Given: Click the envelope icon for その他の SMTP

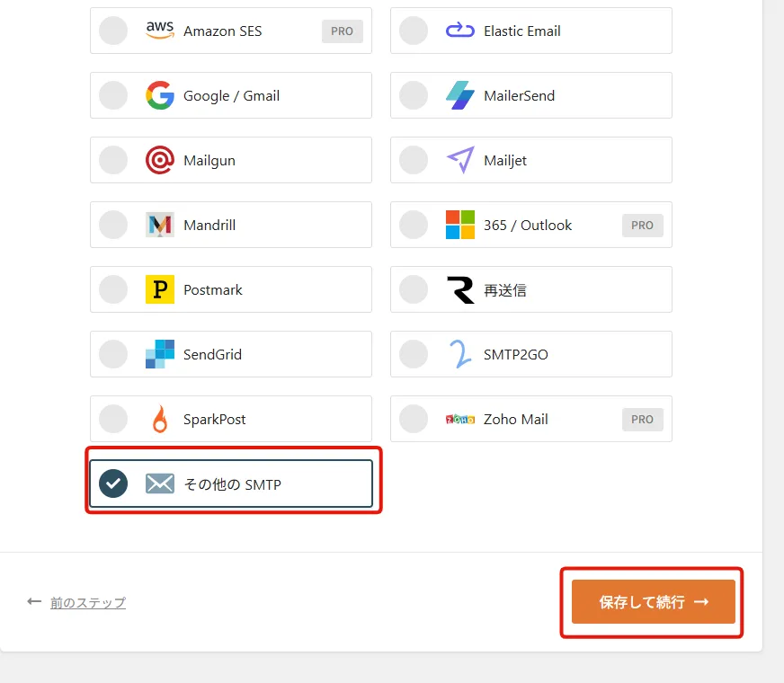Looking at the screenshot, I should [x=160, y=483].
